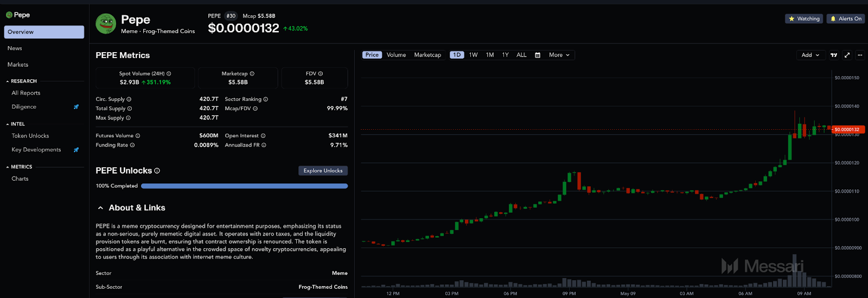Click the Explore Unlocks button
The image size is (868, 298).
(x=323, y=170)
